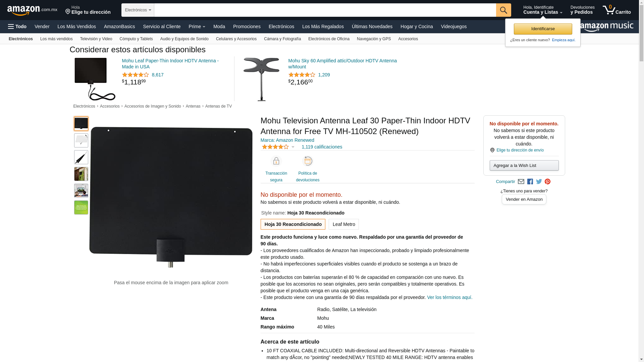Screen dimensions: 644x362
Task: Share product on Facebook icon
Action: 530,182
